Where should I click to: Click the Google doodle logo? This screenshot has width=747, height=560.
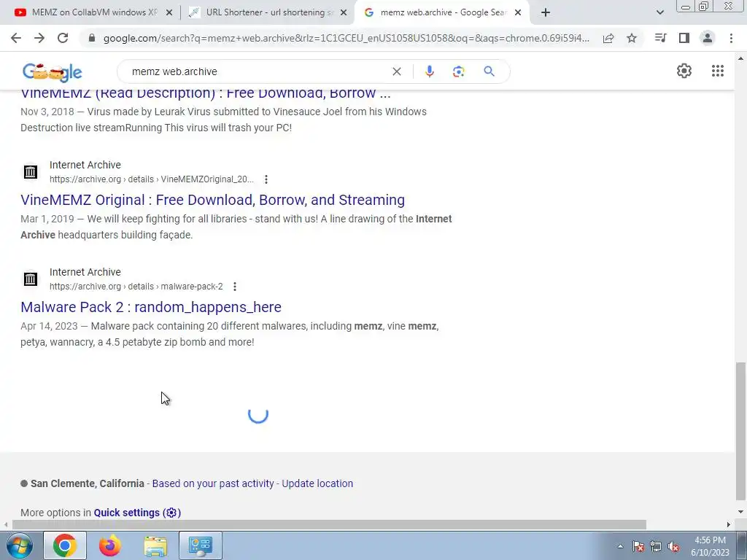point(52,72)
